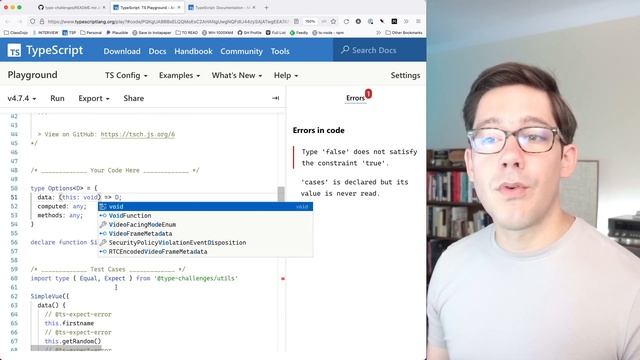Open playground Settings
Image resolution: width=640 pixels, height=360 pixels.
point(405,75)
